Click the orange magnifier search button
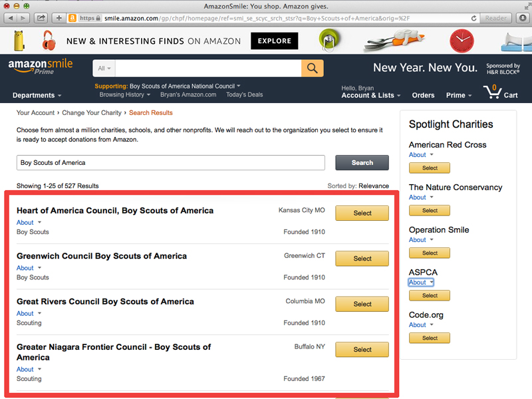Image resolution: width=532 pixels, height=399 pixels. 312,68
